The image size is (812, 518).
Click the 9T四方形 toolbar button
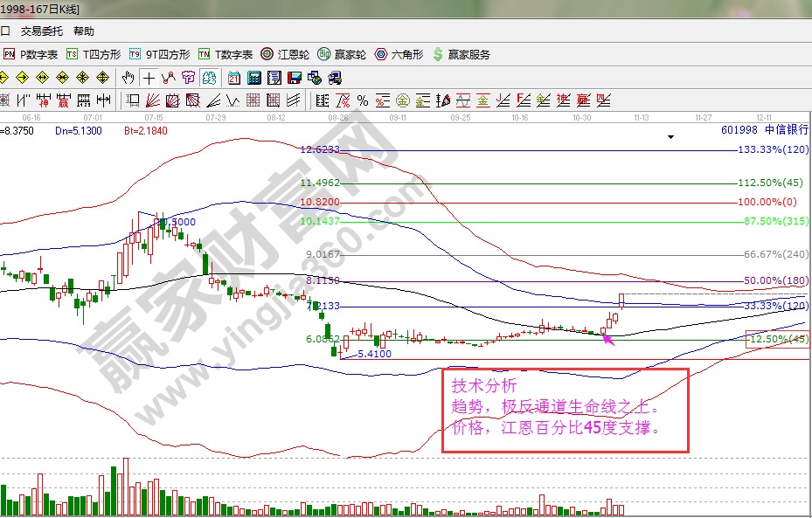click(159, 54)
